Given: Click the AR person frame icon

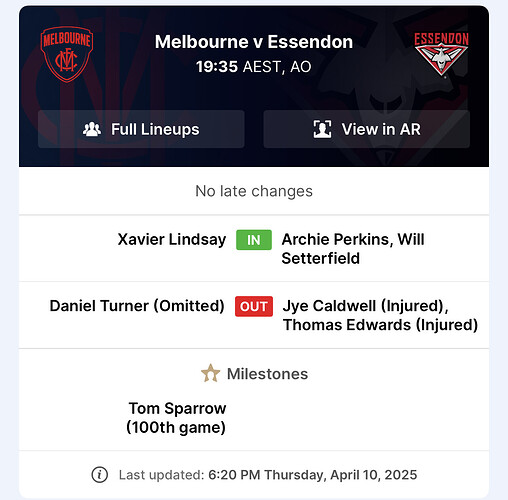Looking at the screenshot, I should click(322, 129).
